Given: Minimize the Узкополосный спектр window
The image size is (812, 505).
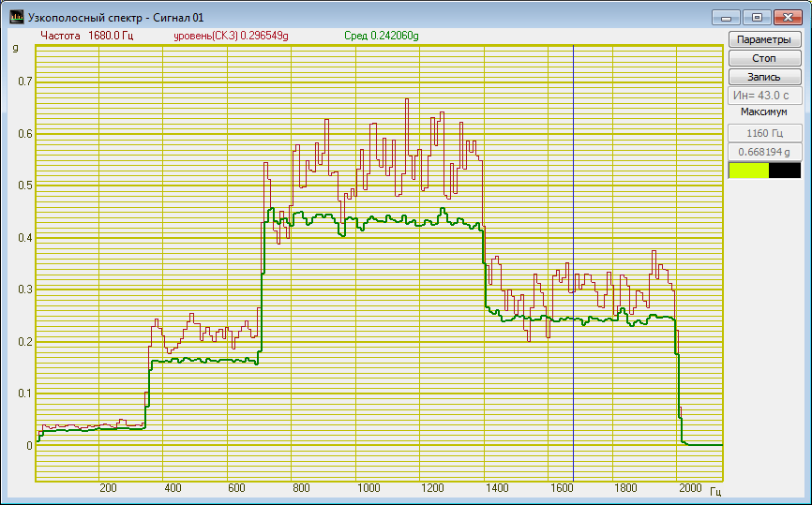Looking at the screenshot, I should (726, 18).
